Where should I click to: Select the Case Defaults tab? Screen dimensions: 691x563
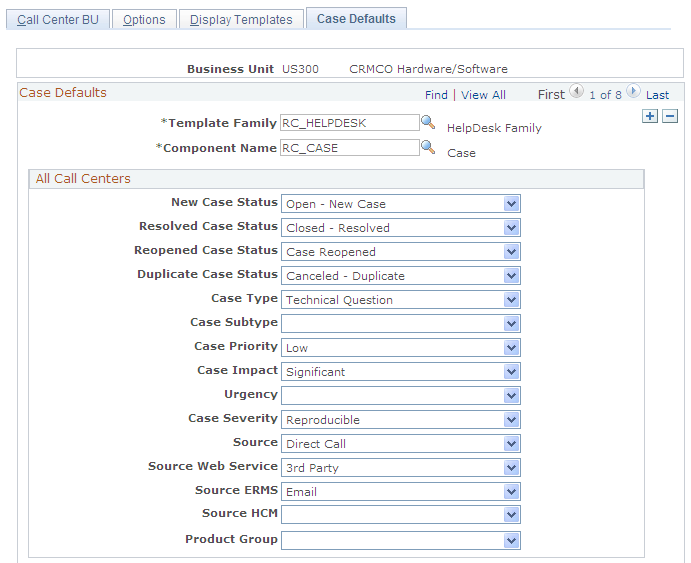(356, 19)
